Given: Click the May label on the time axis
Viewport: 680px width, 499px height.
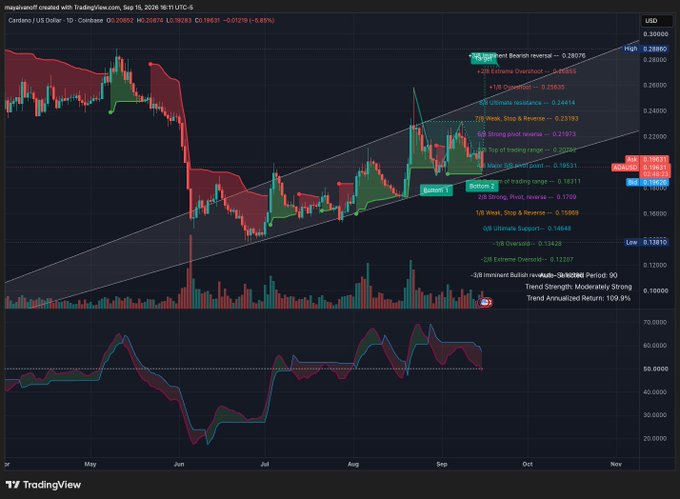Looking at the screenshot, I should point(90,464).
